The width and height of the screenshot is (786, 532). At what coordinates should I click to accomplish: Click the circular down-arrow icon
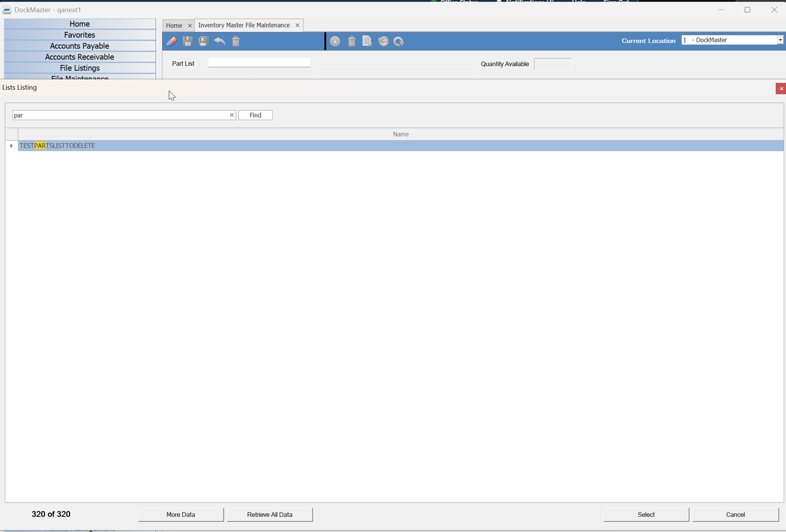tap(335, 41)
